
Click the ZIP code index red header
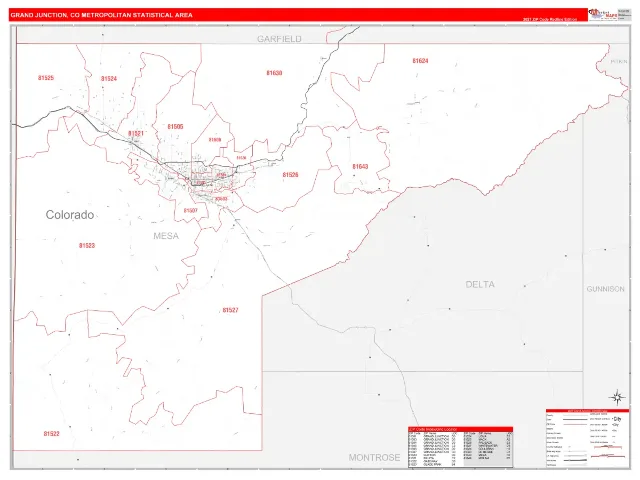point(460,429)
